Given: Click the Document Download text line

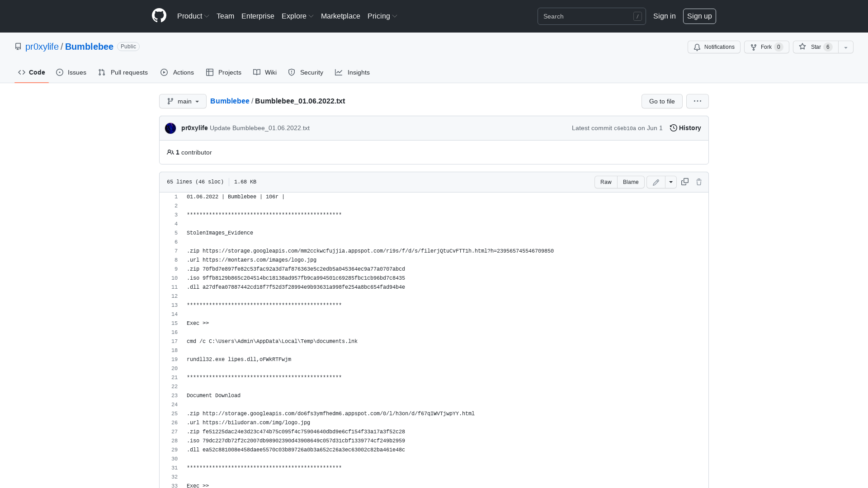Looking at the screenshot, I should pyautogui.click(x=213, y=396).
